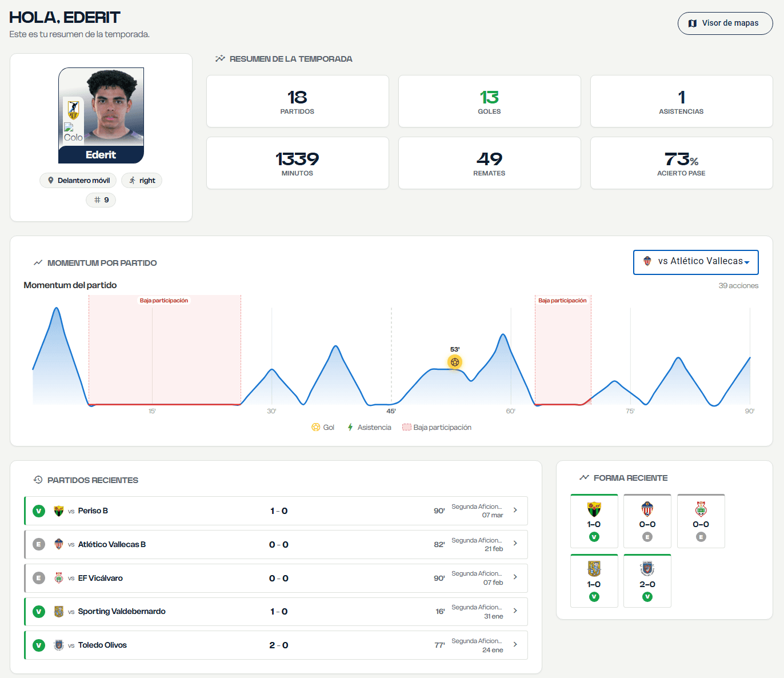
Task: Click the 1-0 form card with gold-blue striped crest
Action: [x=594, y=581]
